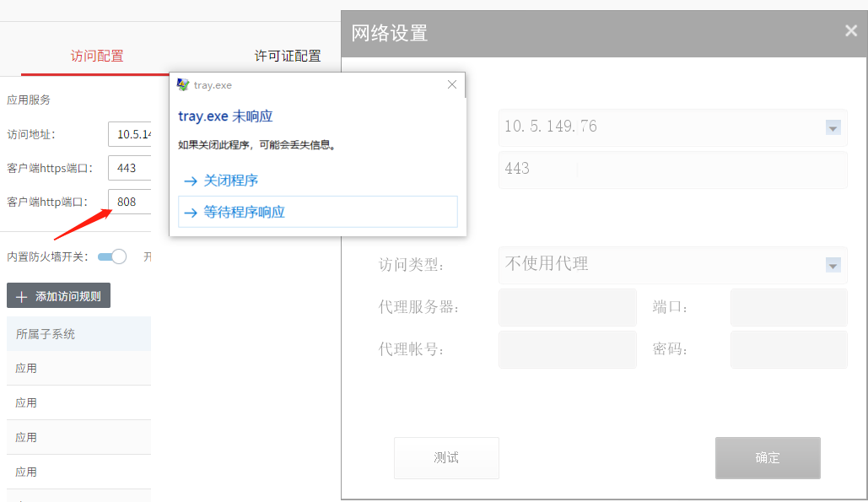Click the 代理服务器 input field
The image size is (868, 502).
pyautogui.click(x=567, y=307)
